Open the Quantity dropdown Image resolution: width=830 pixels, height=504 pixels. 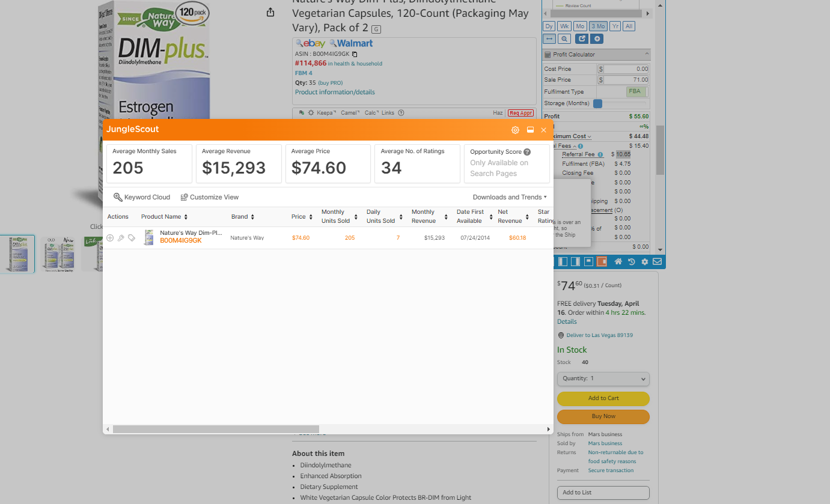point(603,379)
